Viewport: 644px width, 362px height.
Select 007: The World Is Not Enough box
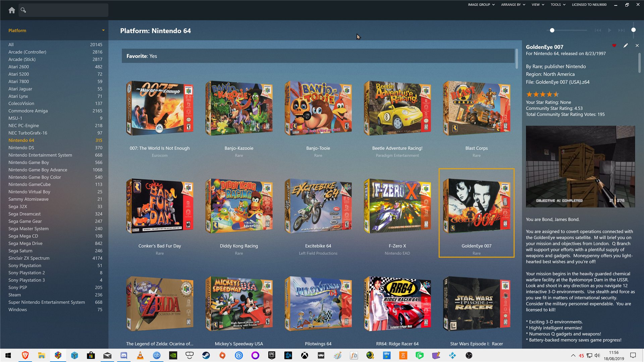pyautogui.click(x=160, y=108)
